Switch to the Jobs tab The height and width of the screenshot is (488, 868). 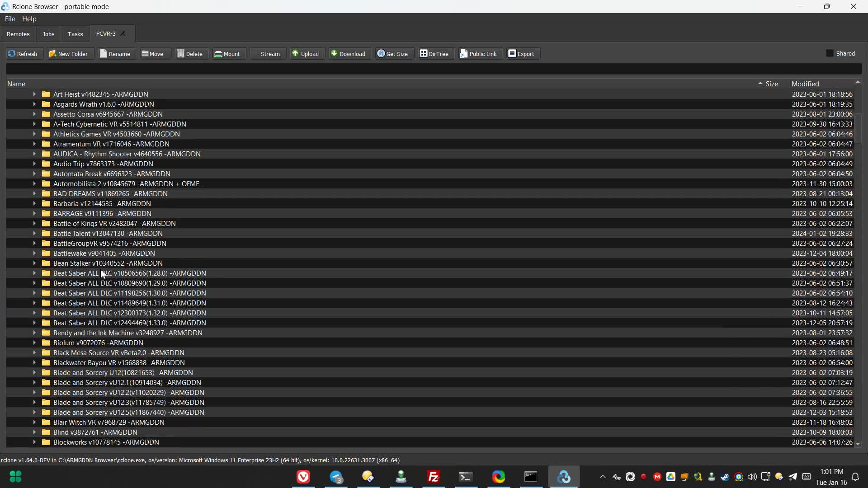click(x=48, y=34)
